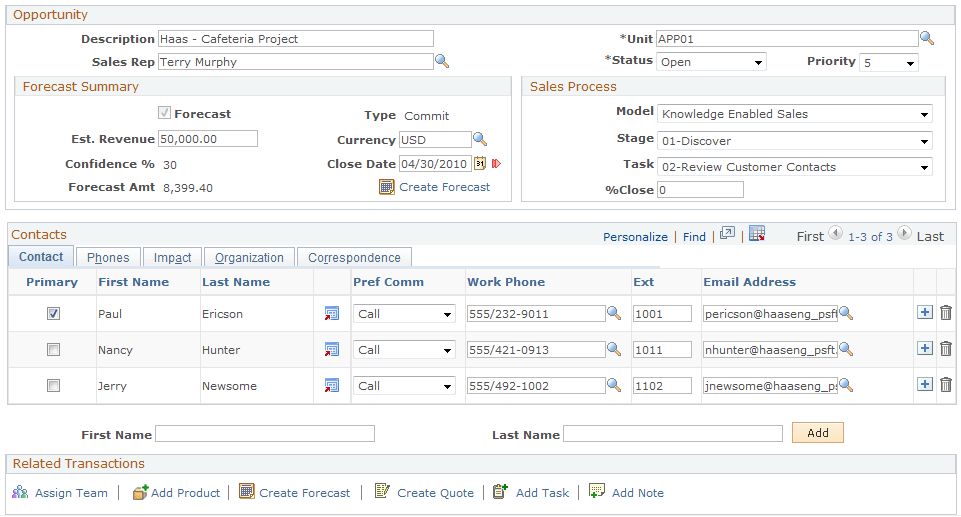The image size is (961, 517).
Task: Look up email for nhunter row
Action: click(x=846, y=349)
